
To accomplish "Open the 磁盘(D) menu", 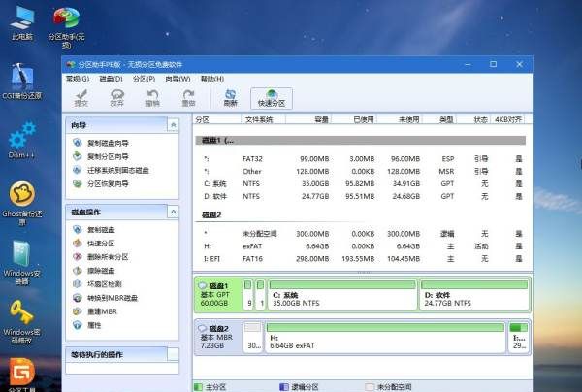I will point(112,78).
